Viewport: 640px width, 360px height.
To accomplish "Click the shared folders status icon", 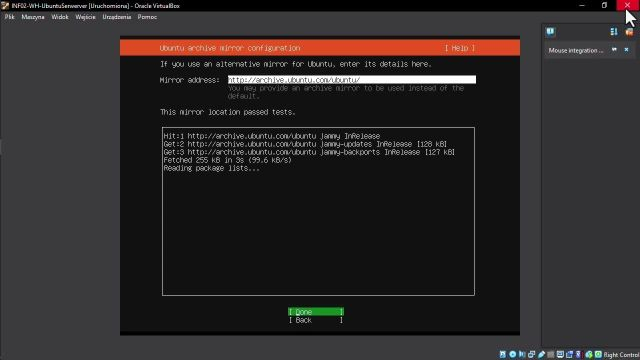I will point(551,354).
